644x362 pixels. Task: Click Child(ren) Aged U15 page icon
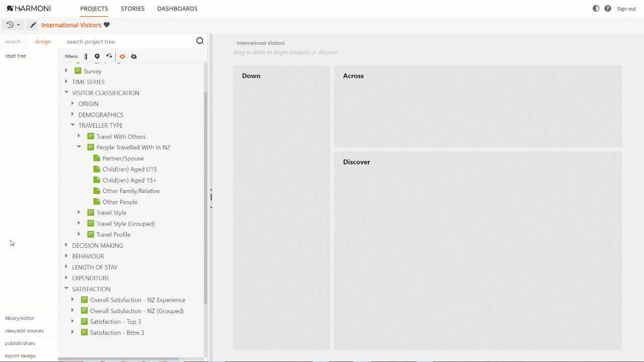coord(97,169)
